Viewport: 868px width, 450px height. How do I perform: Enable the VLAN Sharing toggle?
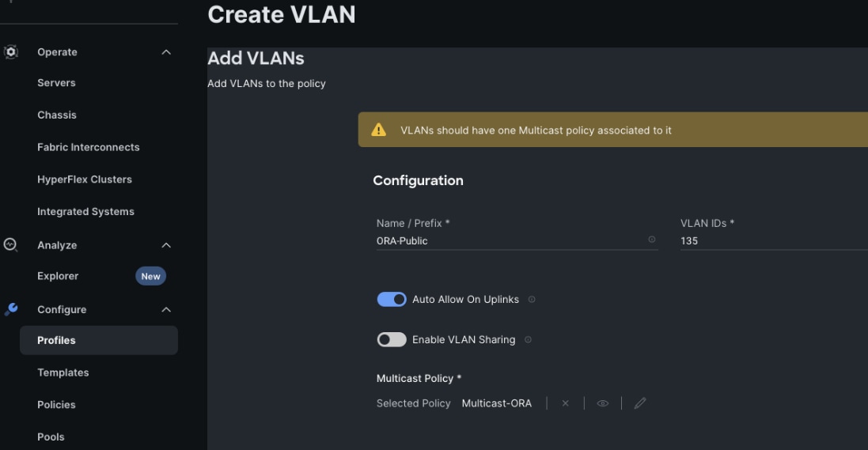(x=392, y=339)
